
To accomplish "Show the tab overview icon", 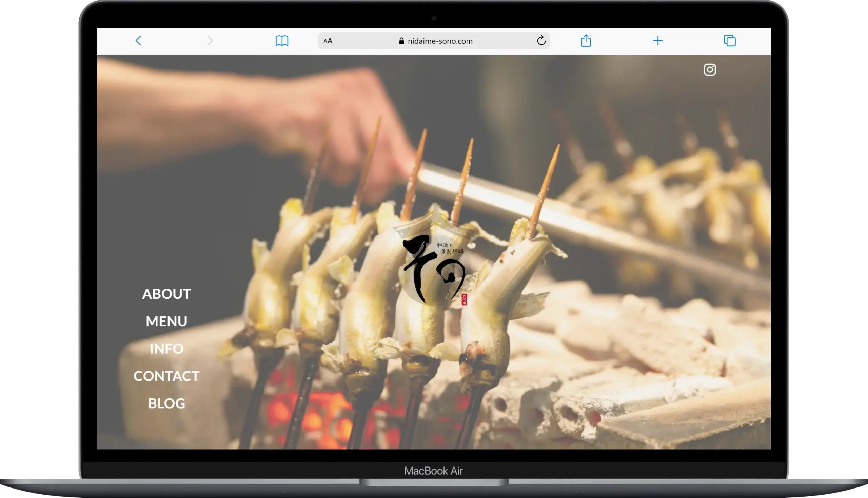I will click(729, 41).
